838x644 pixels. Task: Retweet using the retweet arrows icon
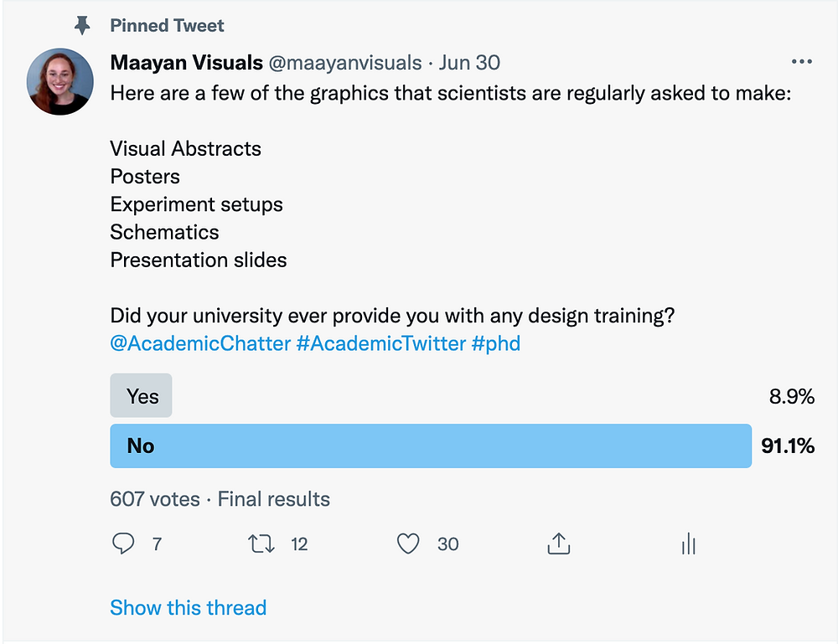coord(261,544)
